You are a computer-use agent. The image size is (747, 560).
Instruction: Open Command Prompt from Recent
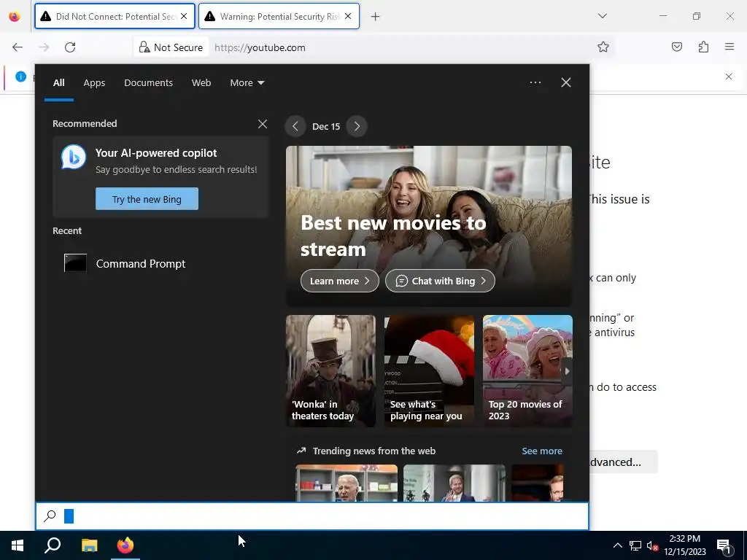[160, 263]
